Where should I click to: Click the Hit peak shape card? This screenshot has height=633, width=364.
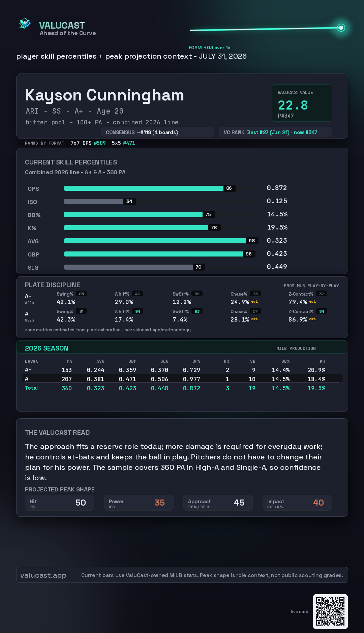coord(60,503)
